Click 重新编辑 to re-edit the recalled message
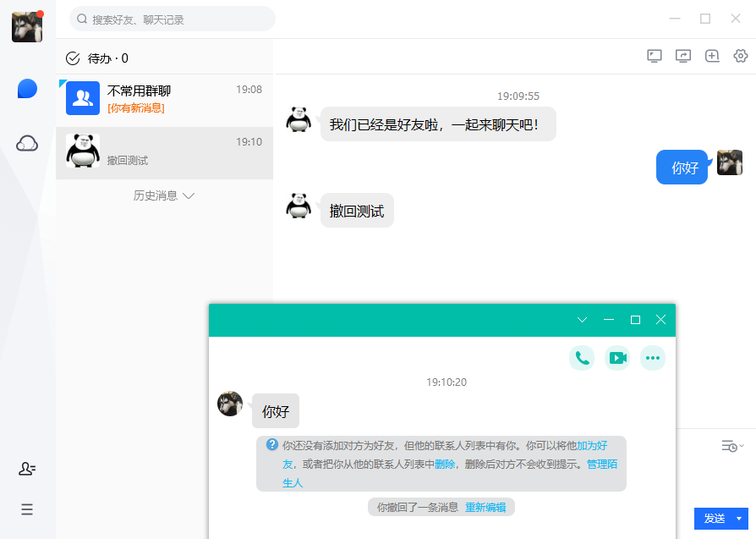756x539 pixels. 485,508
